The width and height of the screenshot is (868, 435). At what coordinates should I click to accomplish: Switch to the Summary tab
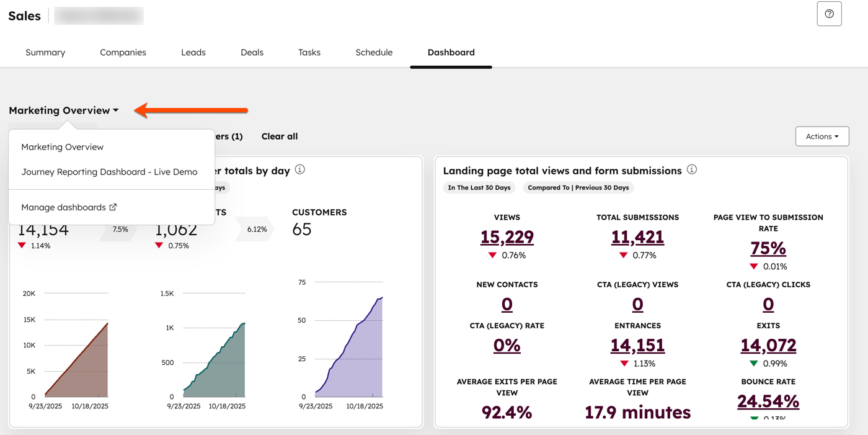(x=45, y=52)
